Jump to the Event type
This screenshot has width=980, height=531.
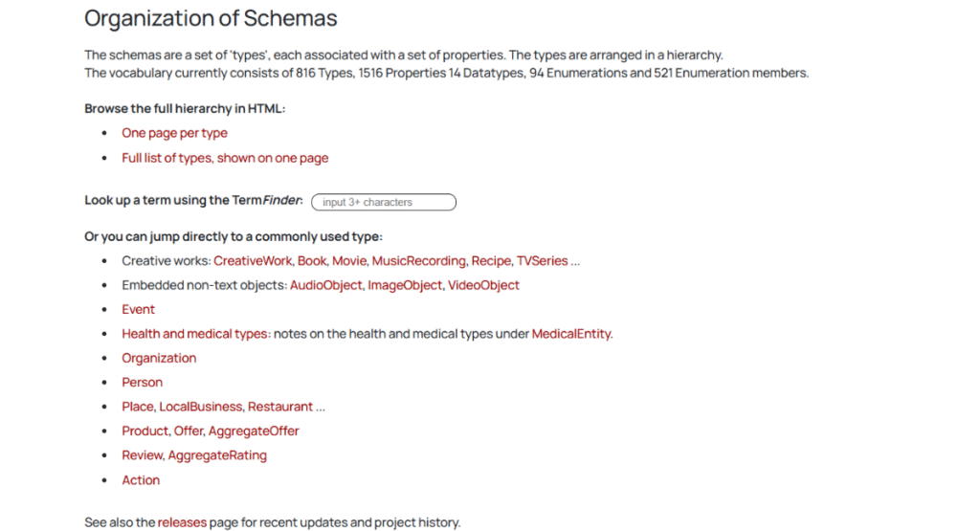[x=138, y=309]
